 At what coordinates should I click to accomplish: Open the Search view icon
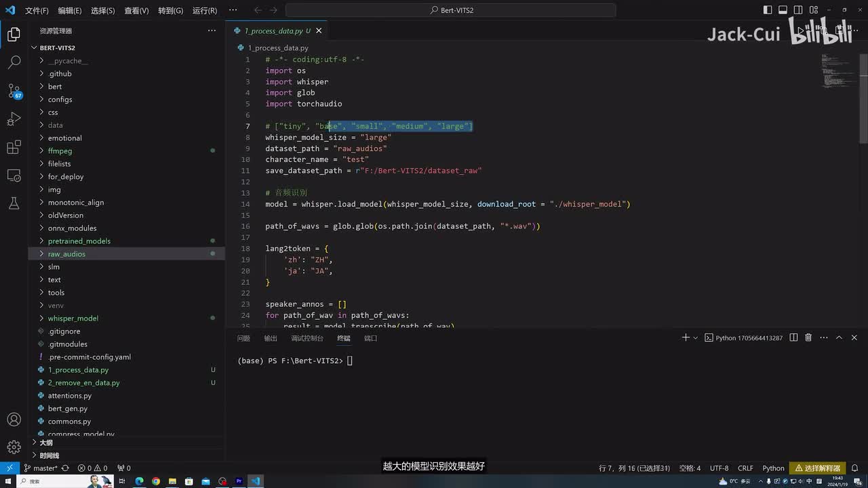(x=14, y=62)
